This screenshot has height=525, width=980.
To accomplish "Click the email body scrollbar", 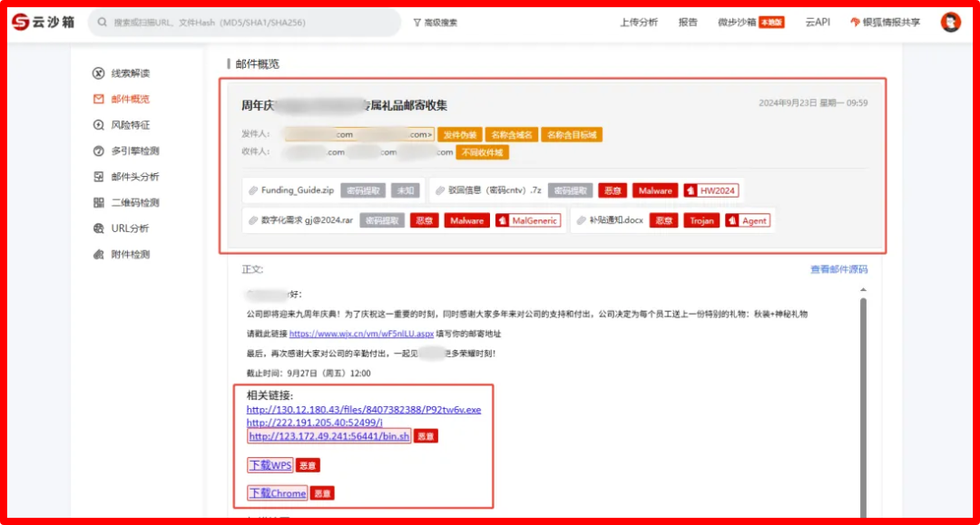I will [x=863, y=406].
